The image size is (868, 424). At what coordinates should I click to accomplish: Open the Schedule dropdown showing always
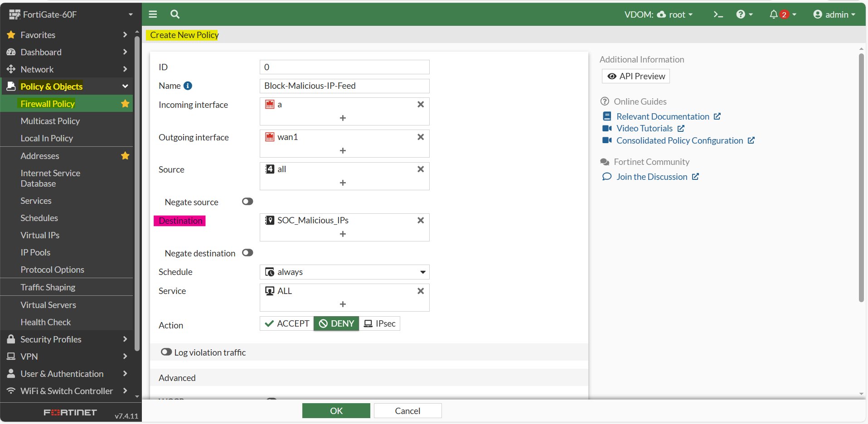click(x=344, y=272)
